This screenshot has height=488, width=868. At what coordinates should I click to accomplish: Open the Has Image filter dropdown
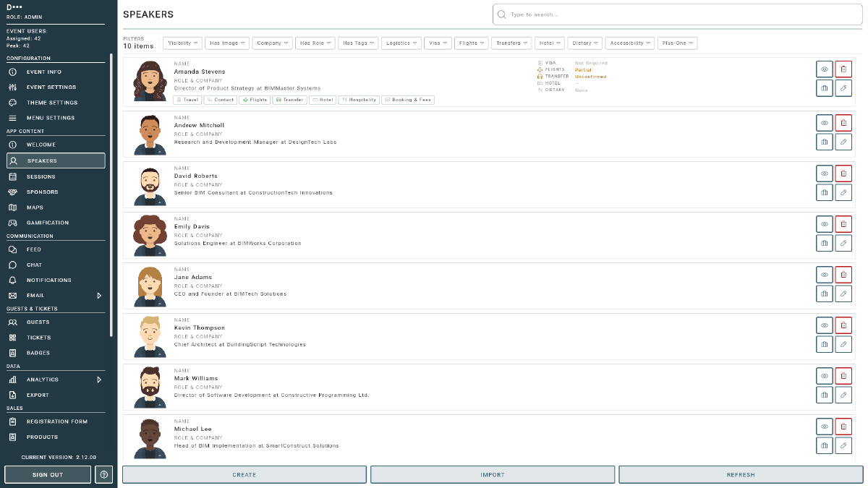[x=227, y=43]
